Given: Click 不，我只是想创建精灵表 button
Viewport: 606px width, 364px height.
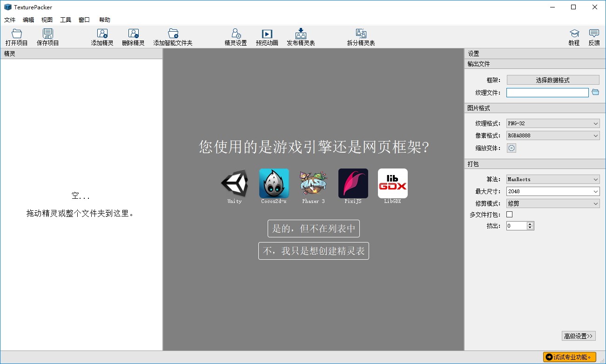Looking at the screenshot, I should tap(314, 251).
